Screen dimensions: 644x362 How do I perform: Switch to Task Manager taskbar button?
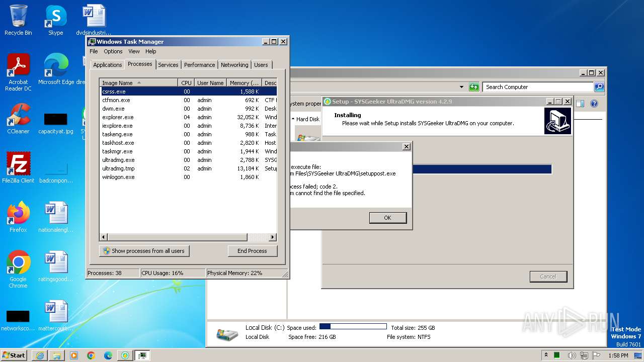click(x=143, y=355)
